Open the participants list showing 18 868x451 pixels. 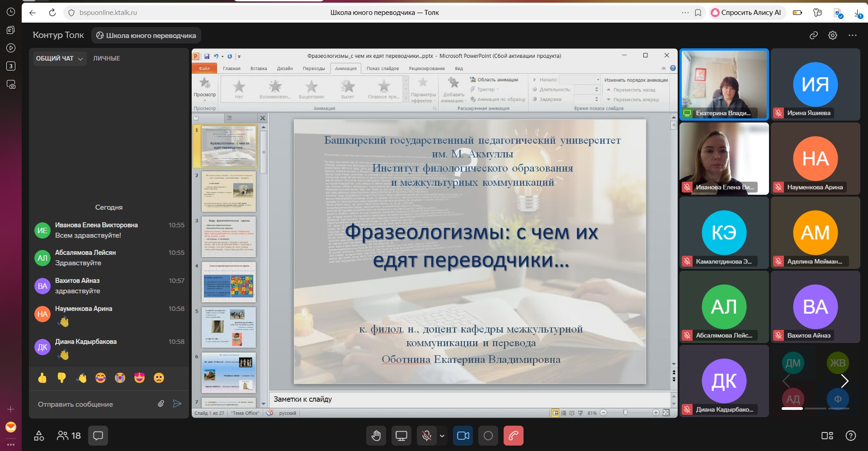(x=69, y=436)
